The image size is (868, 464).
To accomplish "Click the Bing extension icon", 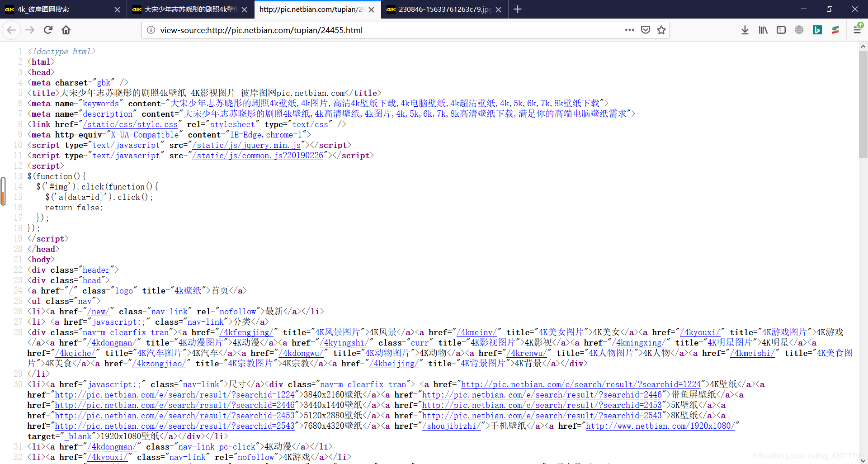I will click(817, 30).
